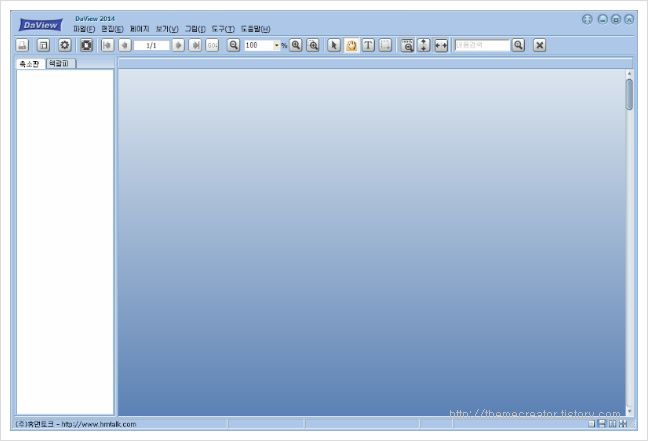Select the arrow pointer tool
The height and width of the screenshot is (441, 648).
pos(334,45)
